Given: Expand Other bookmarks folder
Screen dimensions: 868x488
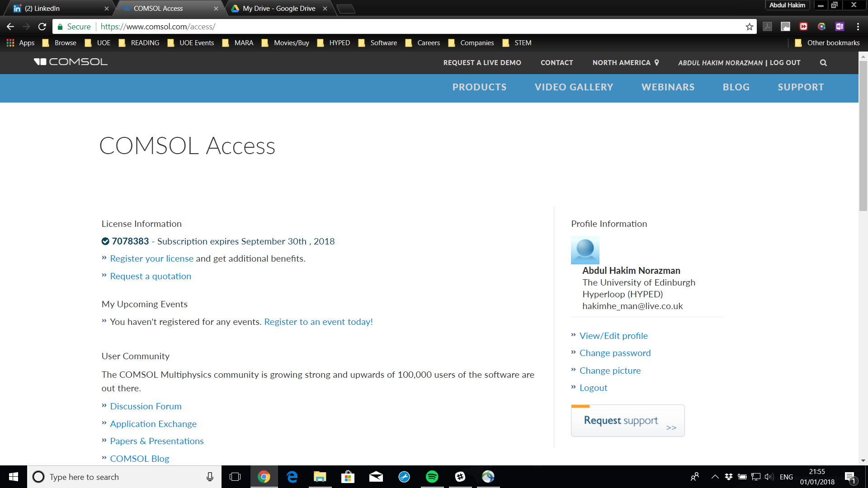Looking at the screenshot, I should (827, 43).
